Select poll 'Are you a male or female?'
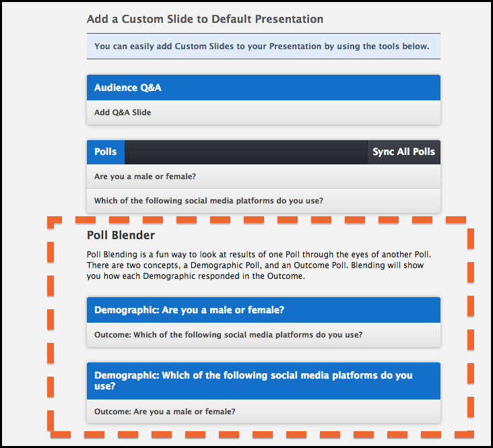The width and height of the screenshot is (493, 448). click(263, 177)
